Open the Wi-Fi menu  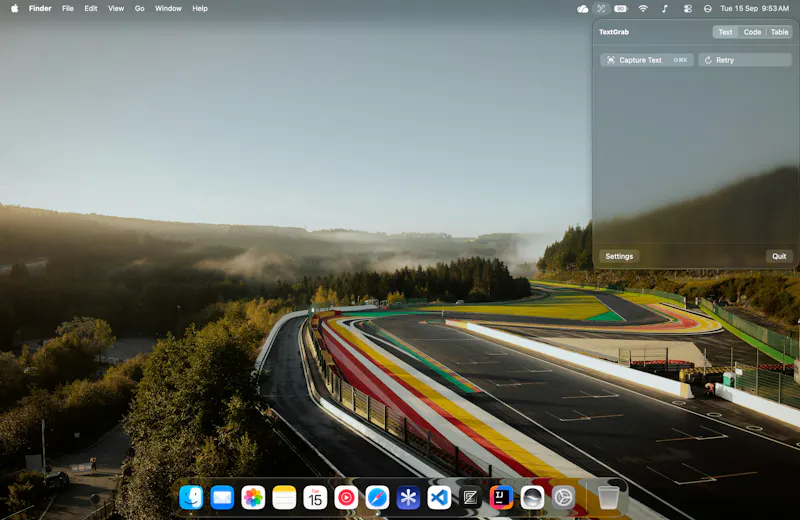pyautogui.click(x=643, y=9)
